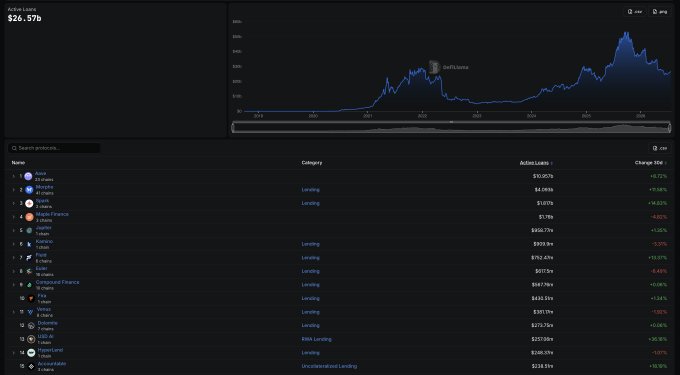Sort the table by the Change 30d column

[651, 163]
